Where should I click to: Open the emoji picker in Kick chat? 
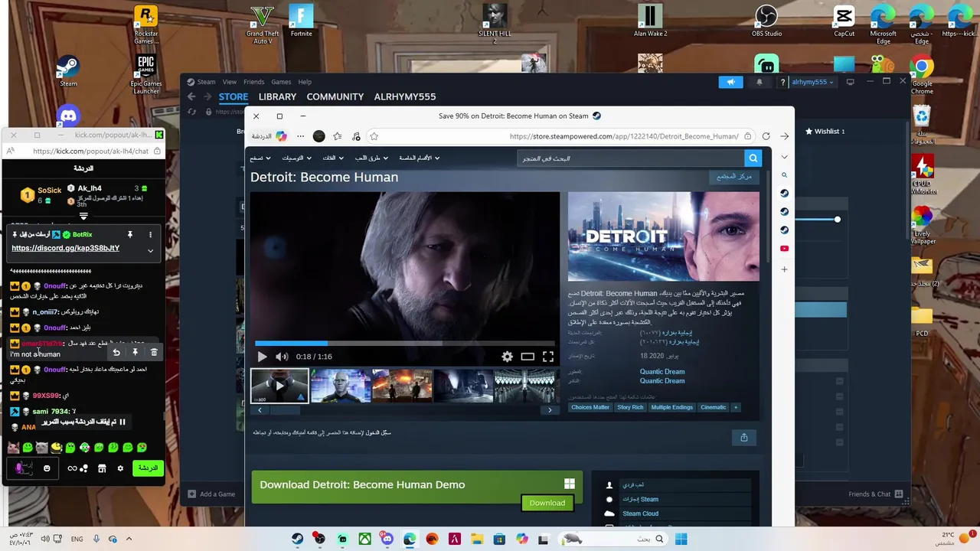(47, 468)
